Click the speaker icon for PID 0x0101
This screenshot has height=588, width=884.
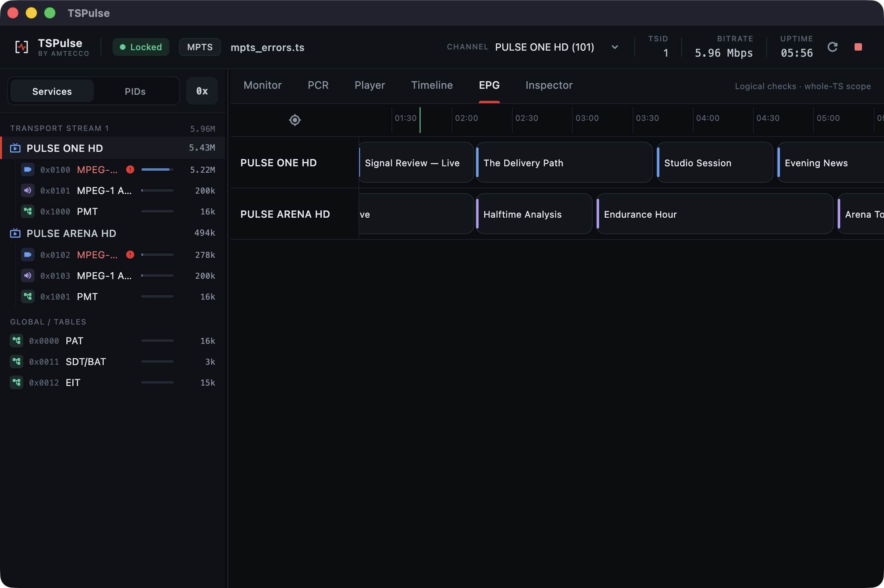pos(28,190)
